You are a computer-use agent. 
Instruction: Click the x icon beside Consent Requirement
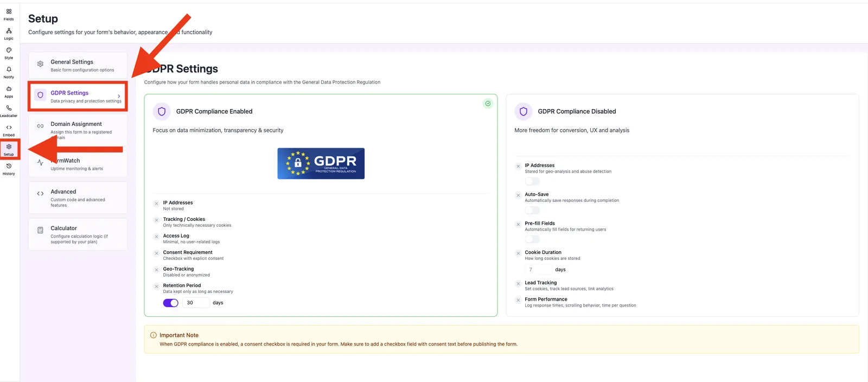pos(156,253)
